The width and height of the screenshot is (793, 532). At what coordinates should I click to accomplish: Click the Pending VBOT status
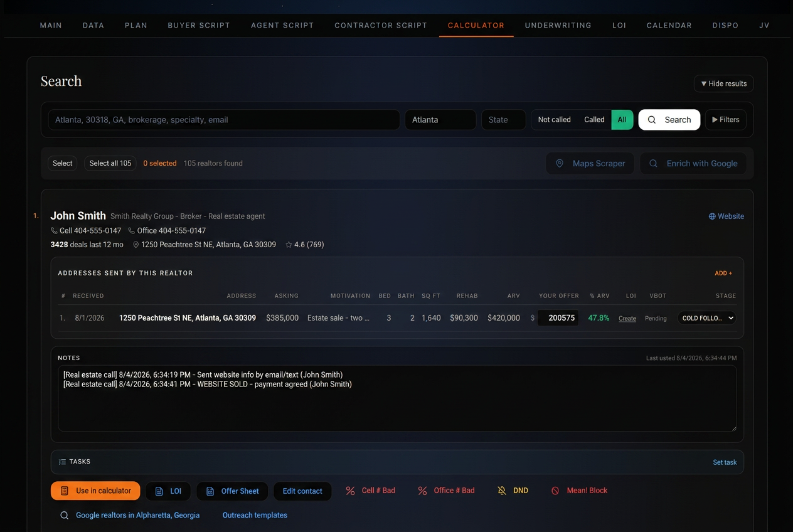coord(656,319)
